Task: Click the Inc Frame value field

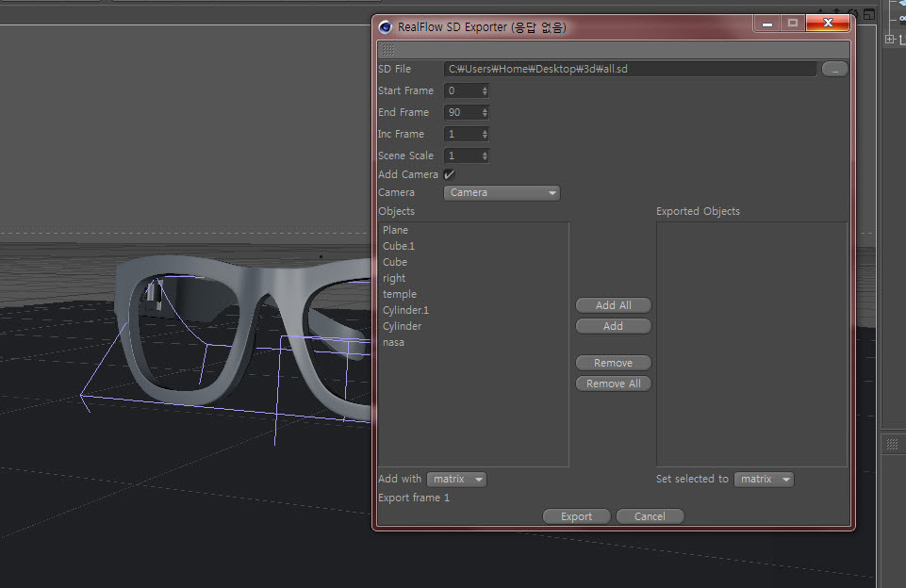Action: [x=462, y=134]
